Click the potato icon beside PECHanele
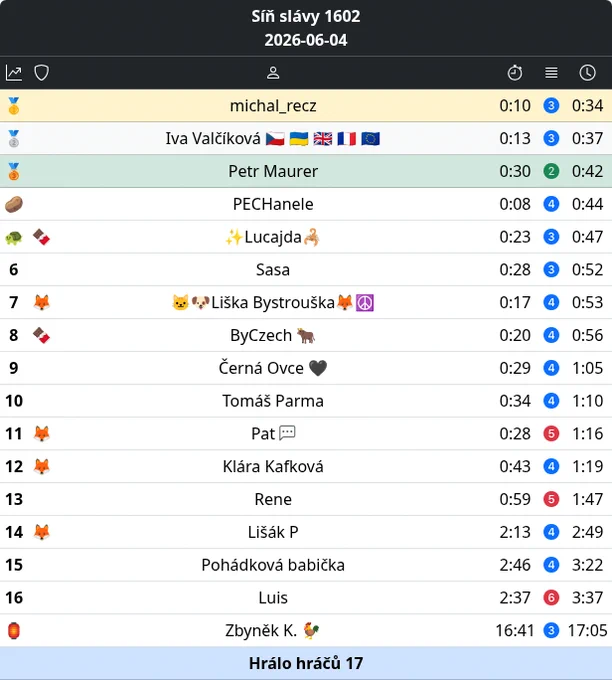 tap(14, 204)
